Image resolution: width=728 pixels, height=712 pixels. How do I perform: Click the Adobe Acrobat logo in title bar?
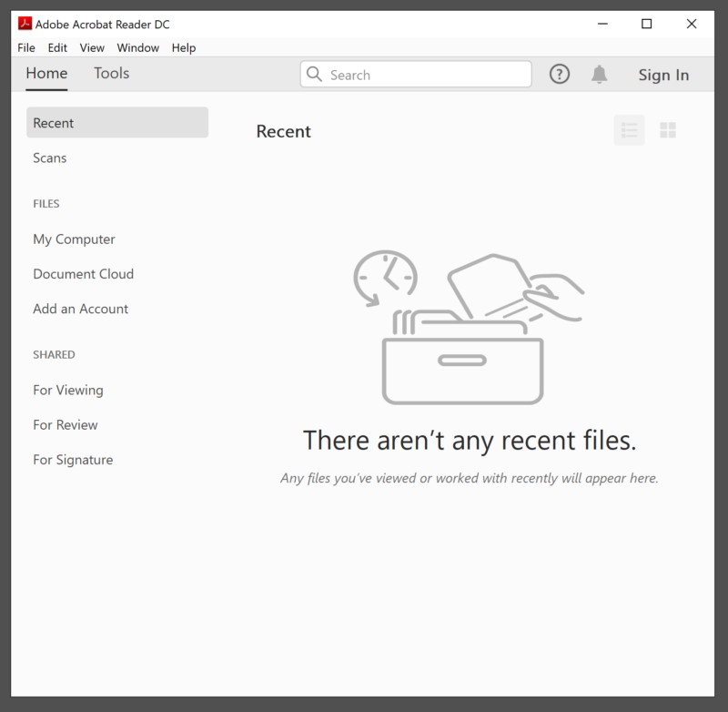[x=25, y=25]
